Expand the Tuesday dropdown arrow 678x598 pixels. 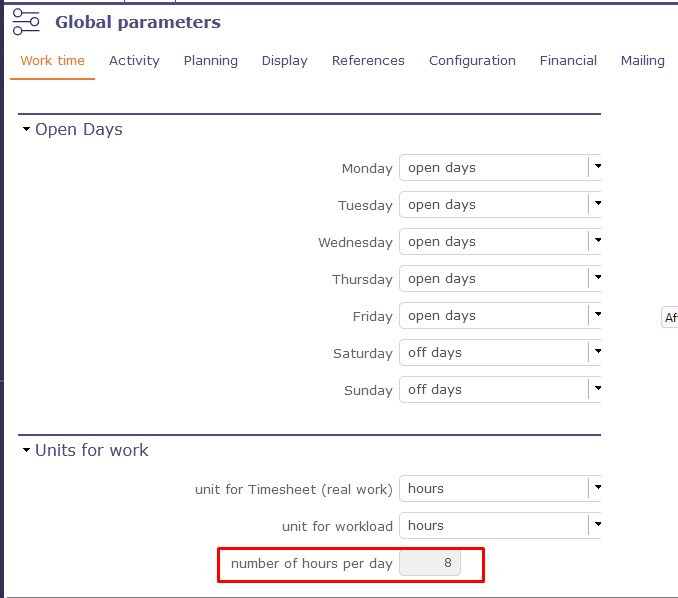[x=596, y=204]
